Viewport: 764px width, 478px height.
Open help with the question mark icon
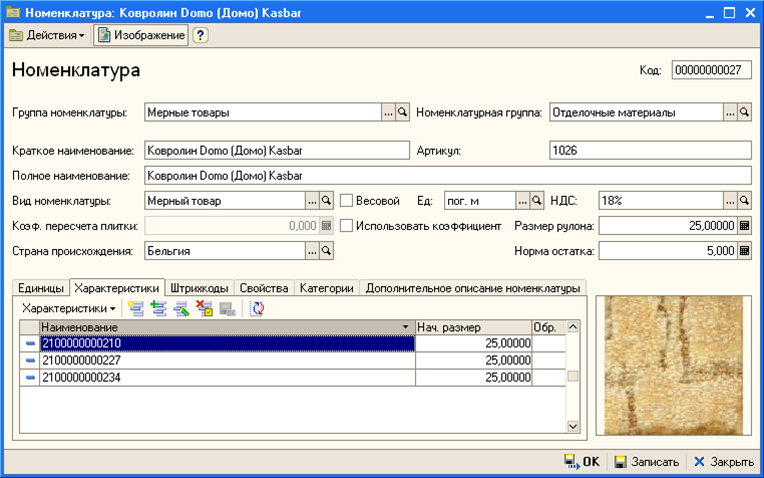point(200,36)
